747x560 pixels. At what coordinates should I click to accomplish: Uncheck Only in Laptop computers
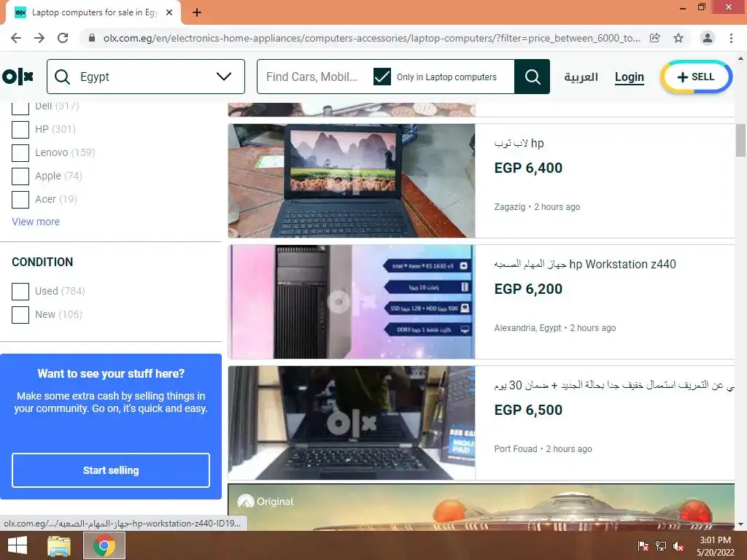(382, 77)
